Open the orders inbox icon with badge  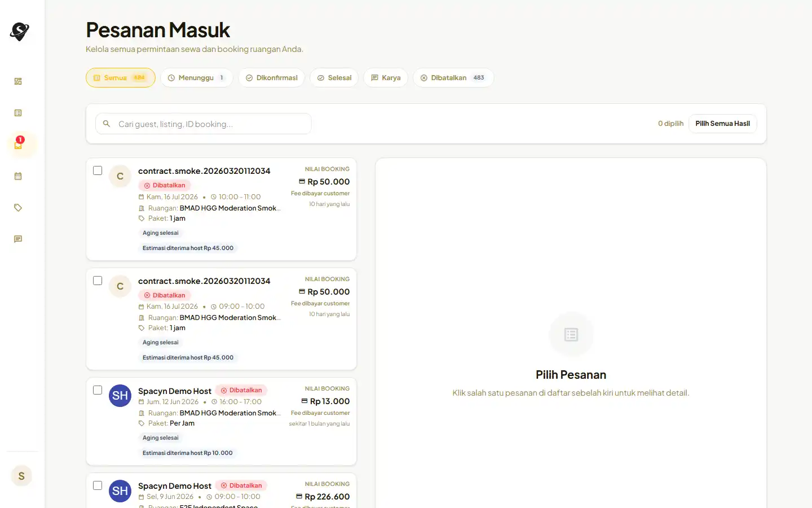(x=19, y=144)
